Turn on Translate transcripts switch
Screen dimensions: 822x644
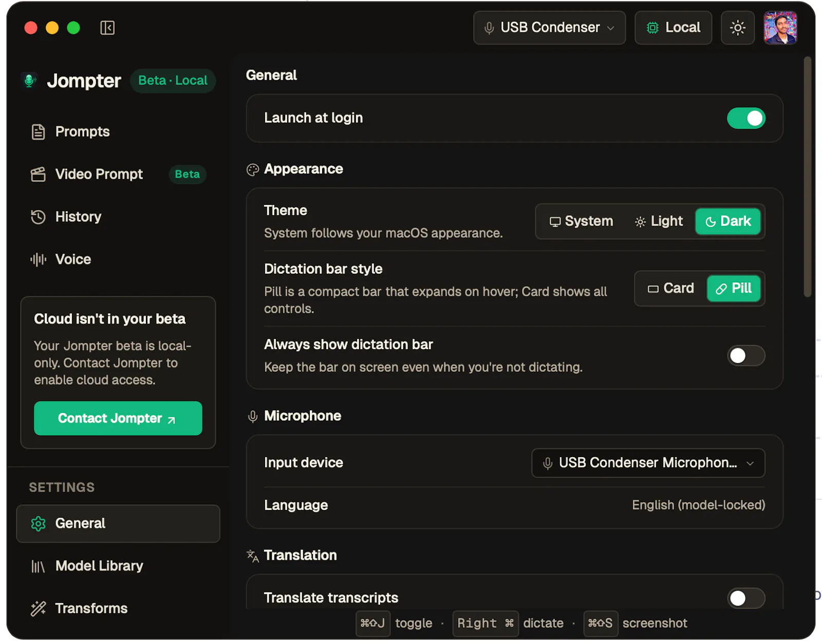(x=746, y=598)
